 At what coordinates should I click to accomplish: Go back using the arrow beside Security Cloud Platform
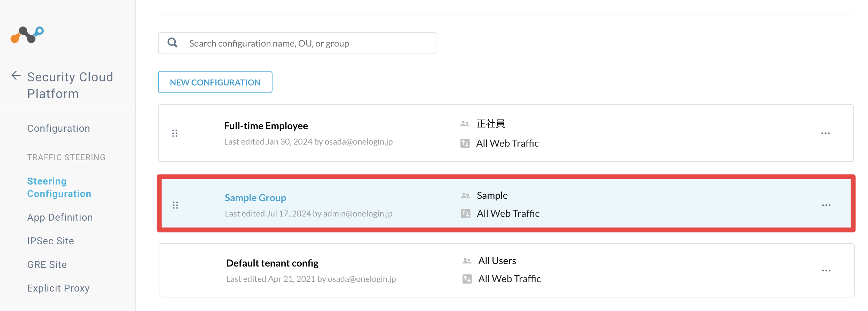(x=16, y=75)
